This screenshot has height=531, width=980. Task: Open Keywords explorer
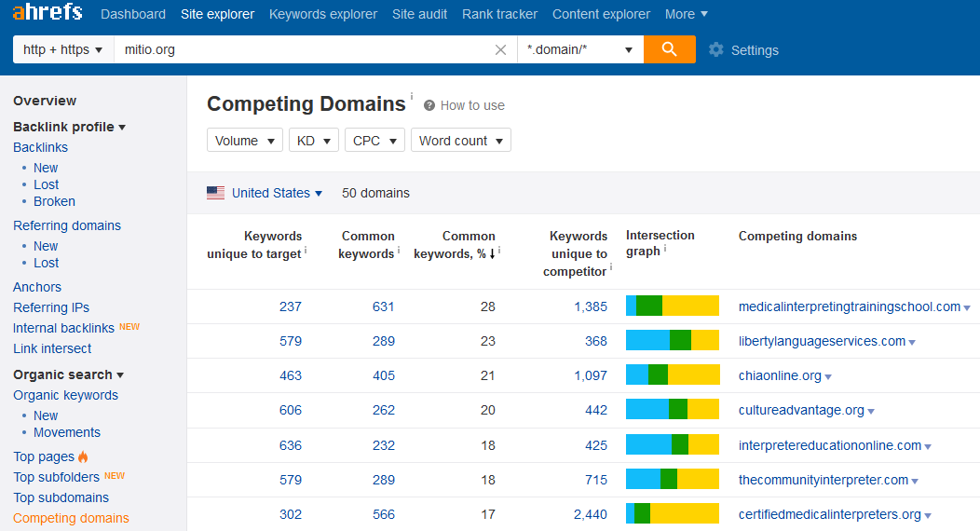(x=323, y=14)
